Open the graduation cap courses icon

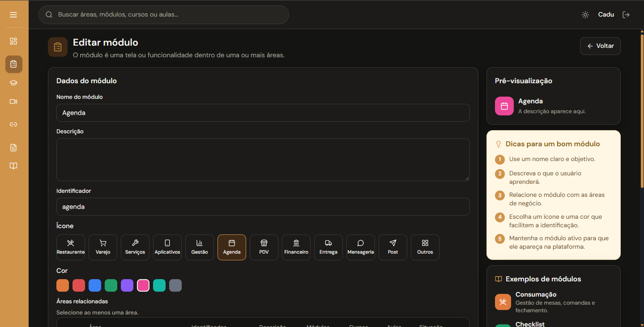(x=13, y=83)
